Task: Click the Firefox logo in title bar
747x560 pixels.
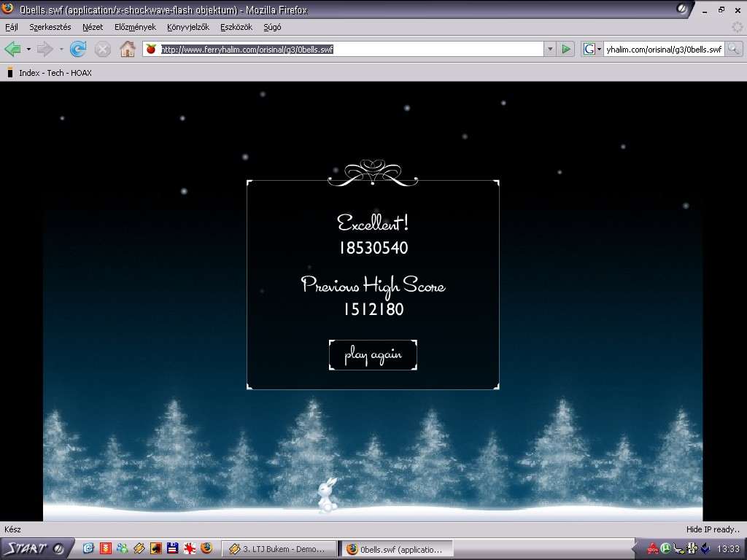Action: click(7, 8)
